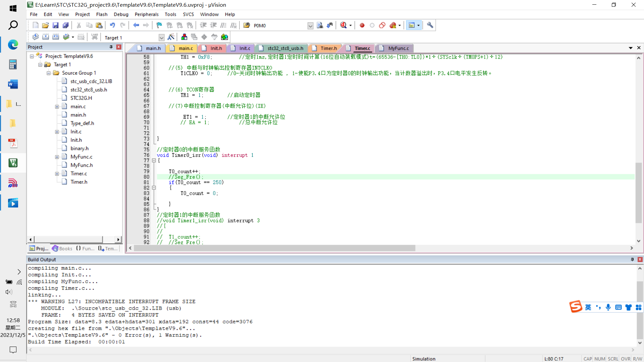Build target files icon
The image size is (644, 362).
[46, 37]
